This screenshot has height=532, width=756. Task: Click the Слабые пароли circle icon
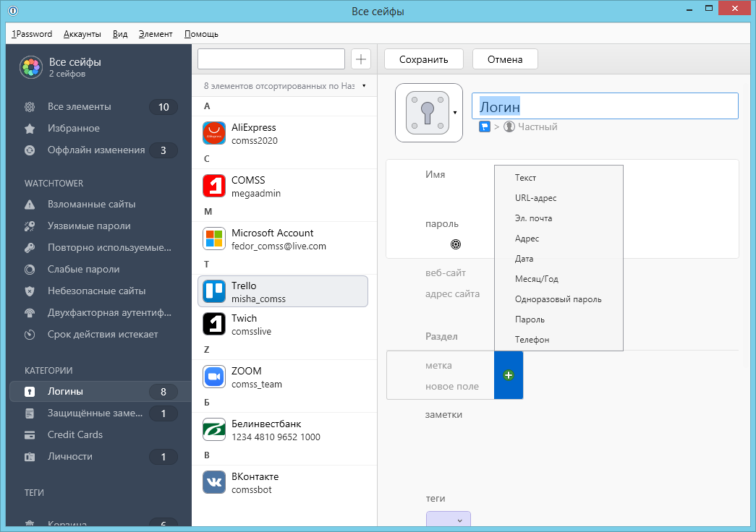[x=30, y=270]
